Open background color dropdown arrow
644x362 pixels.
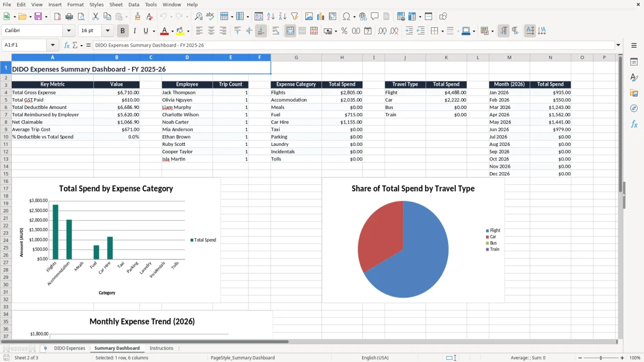[x=188, y=31]
